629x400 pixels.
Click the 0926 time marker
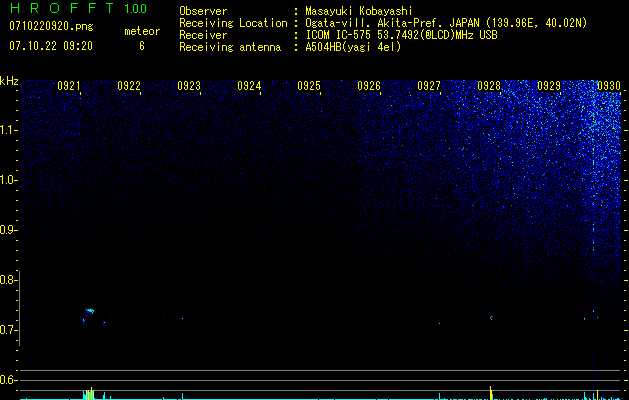pyautogui.click(x=369, y=86)
